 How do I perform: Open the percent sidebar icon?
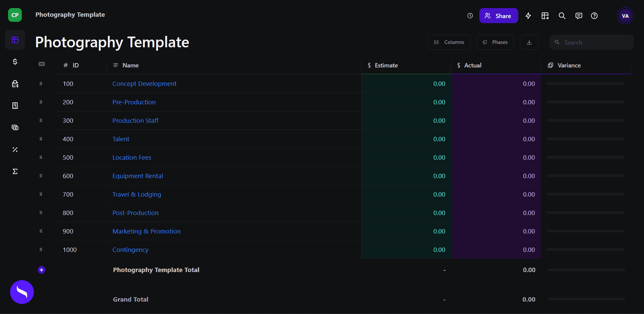pyautogui.click(x=15, y=150)
